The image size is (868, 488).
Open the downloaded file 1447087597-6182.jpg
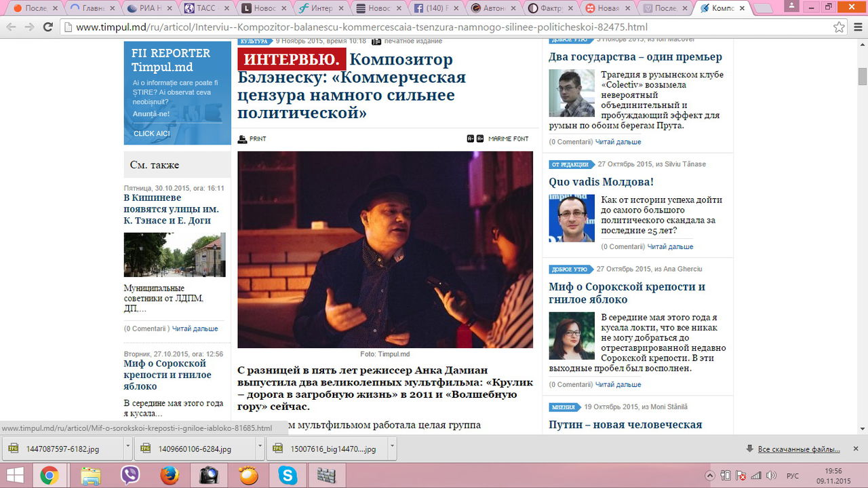click(x=62, y=449)
